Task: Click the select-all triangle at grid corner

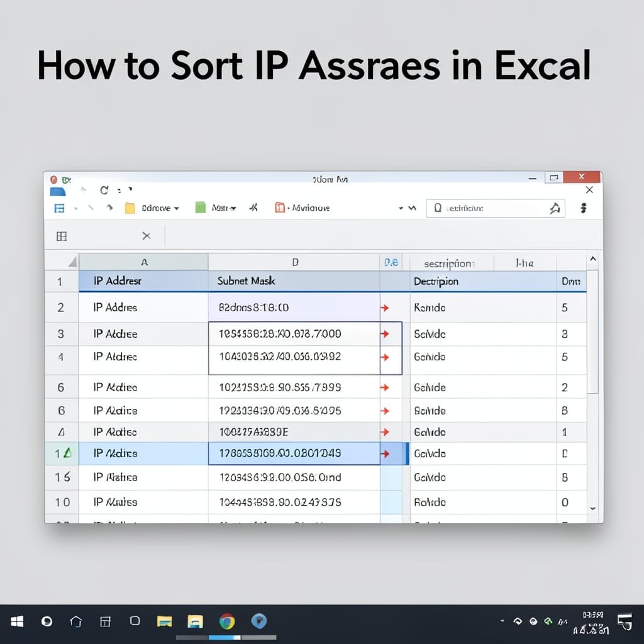Action: [x=72, y=261]
